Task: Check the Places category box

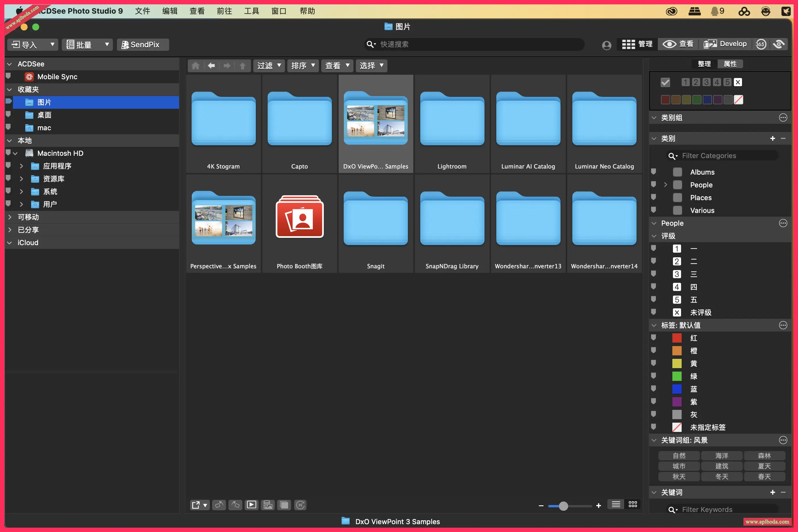Action: [677, 198]
